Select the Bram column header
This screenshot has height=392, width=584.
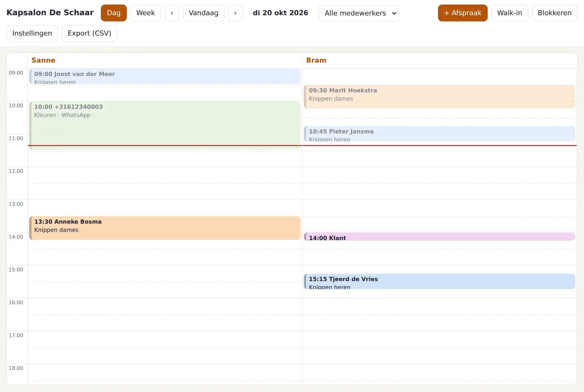coord(316,60)
